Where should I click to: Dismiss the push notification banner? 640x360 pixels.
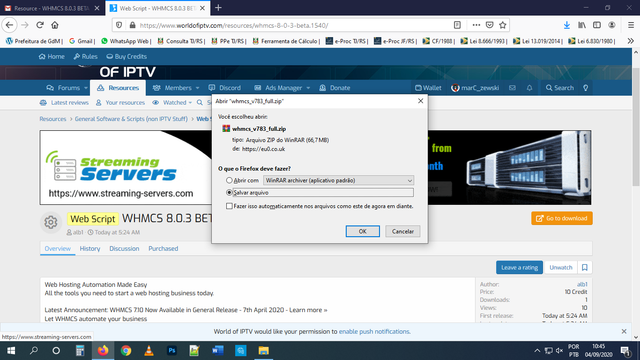624,331
